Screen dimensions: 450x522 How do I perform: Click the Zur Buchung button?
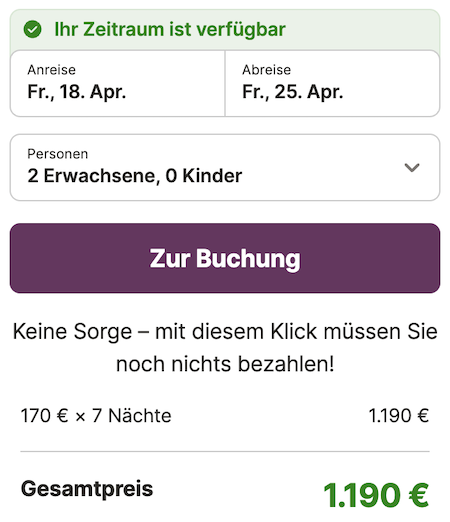click(x=225, y=258)
